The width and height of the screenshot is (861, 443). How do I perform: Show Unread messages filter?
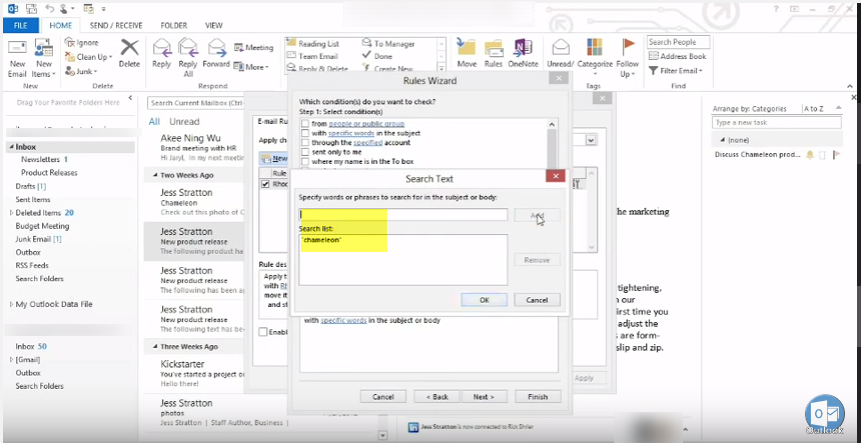pos(184,121)
